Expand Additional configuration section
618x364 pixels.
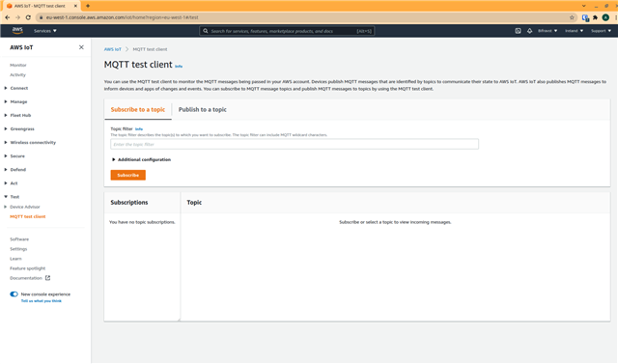(141, 159)
